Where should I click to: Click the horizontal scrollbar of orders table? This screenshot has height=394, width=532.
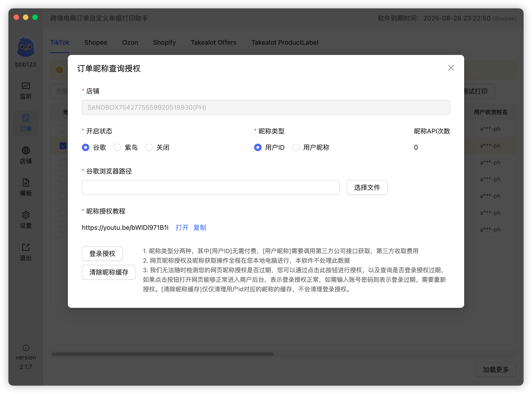coord(163,354)
